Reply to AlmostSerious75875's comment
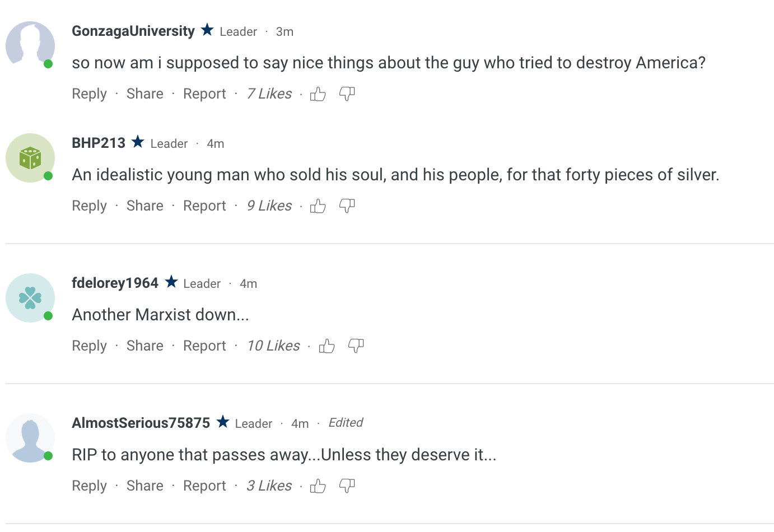Viewport: 774px width, 532px height. pos(89,486)
